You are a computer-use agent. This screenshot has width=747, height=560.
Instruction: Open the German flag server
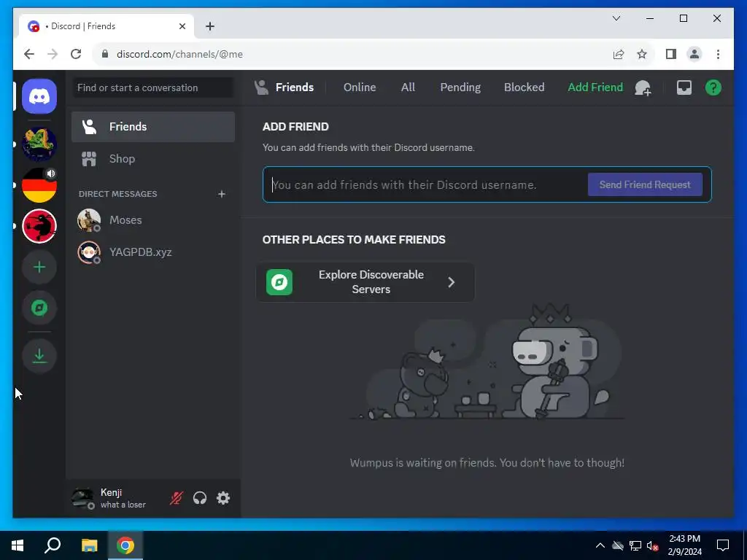click(39, 185)
